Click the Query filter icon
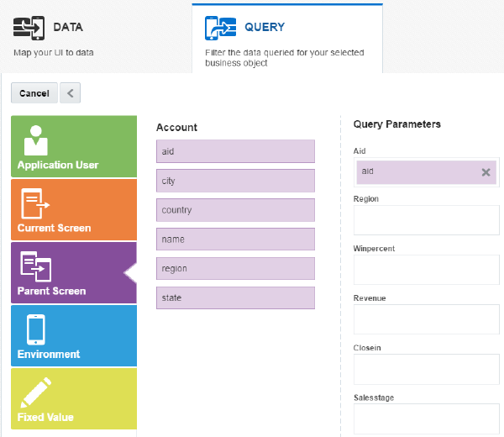Viewport: 504px width, 437px height. (x=220, y=28)
